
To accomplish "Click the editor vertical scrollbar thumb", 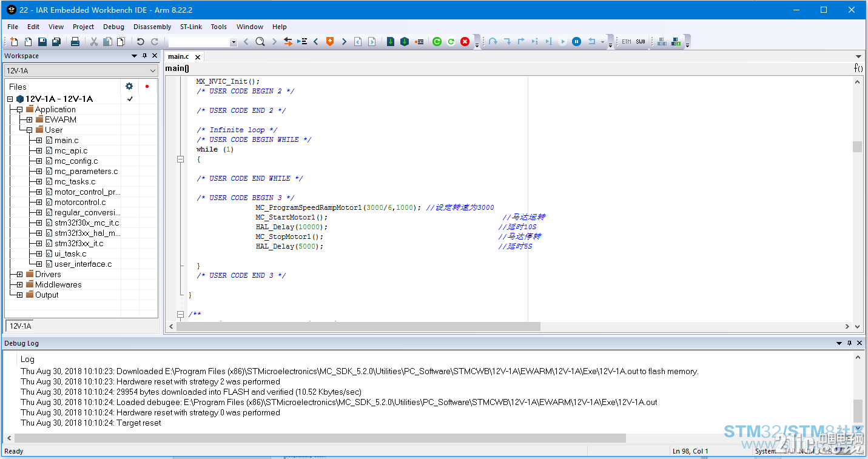I will (x=856, y=147).
